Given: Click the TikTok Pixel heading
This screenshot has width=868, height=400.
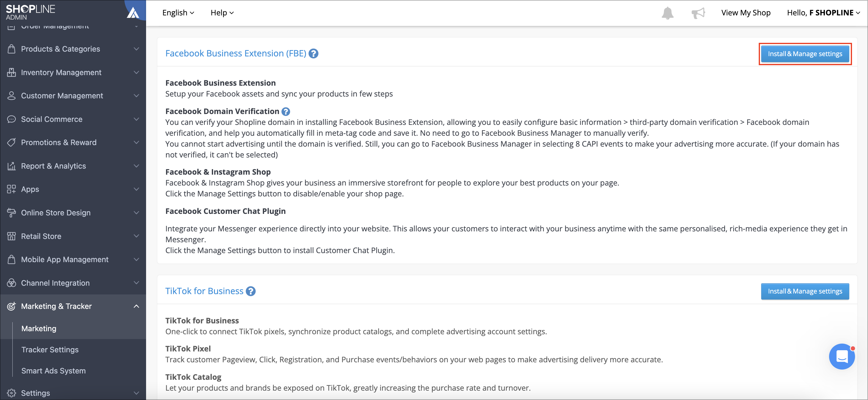Looking at the screenshot, I should 188,349.
